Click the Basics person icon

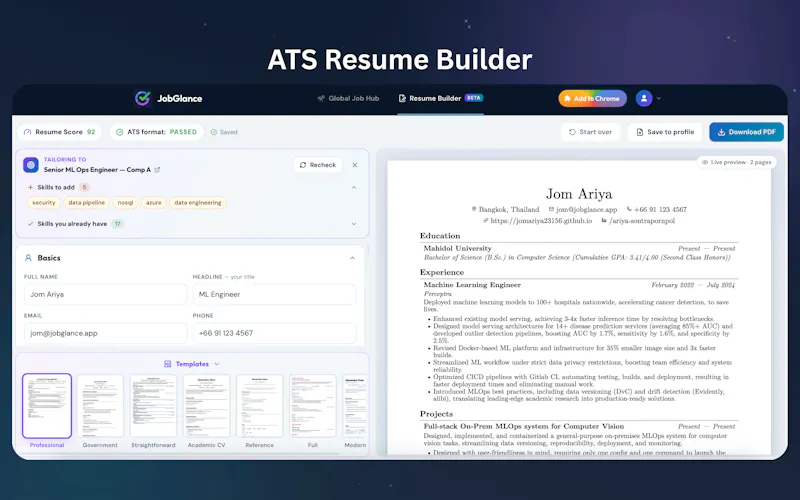pyautogui.click(x=28, y=258)
